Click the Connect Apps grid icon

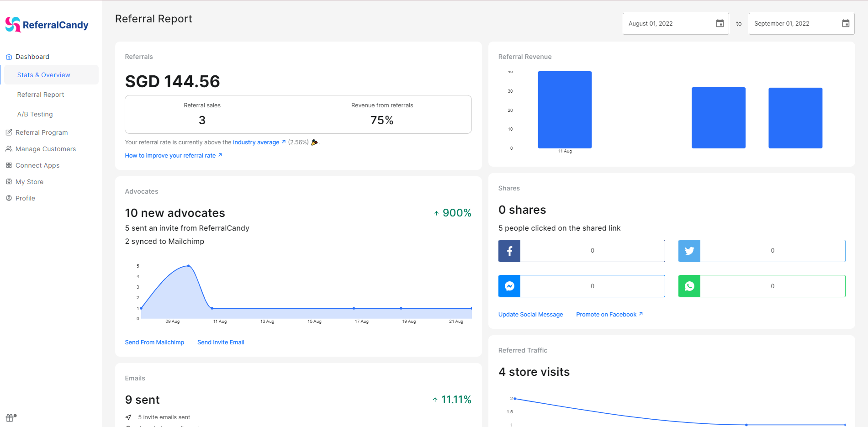pyautogui.click(x=9, y=165)
